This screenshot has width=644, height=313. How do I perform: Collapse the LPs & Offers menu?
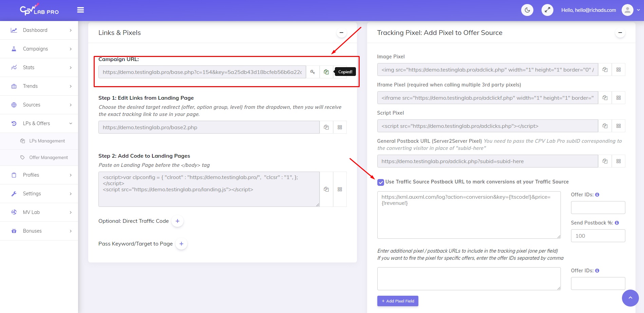point(39,123)
